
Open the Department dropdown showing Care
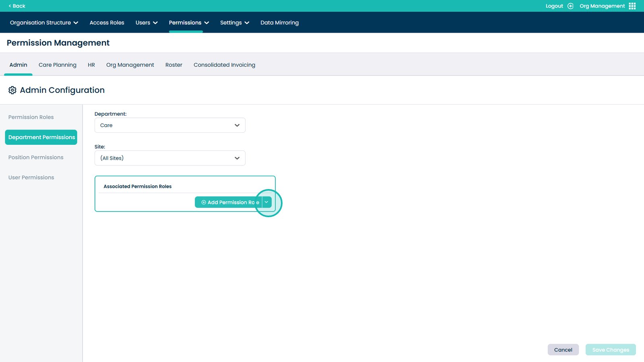[x=169, y=125]
